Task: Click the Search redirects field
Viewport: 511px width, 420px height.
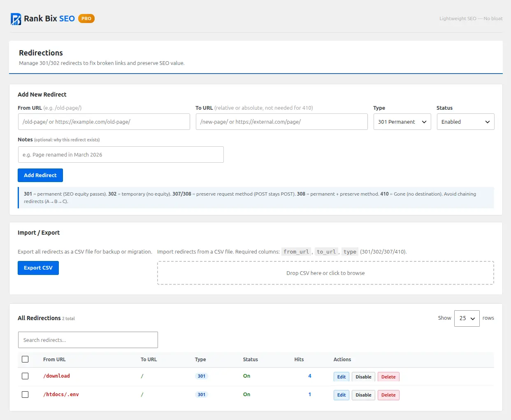Action: [x=88, y=340]
